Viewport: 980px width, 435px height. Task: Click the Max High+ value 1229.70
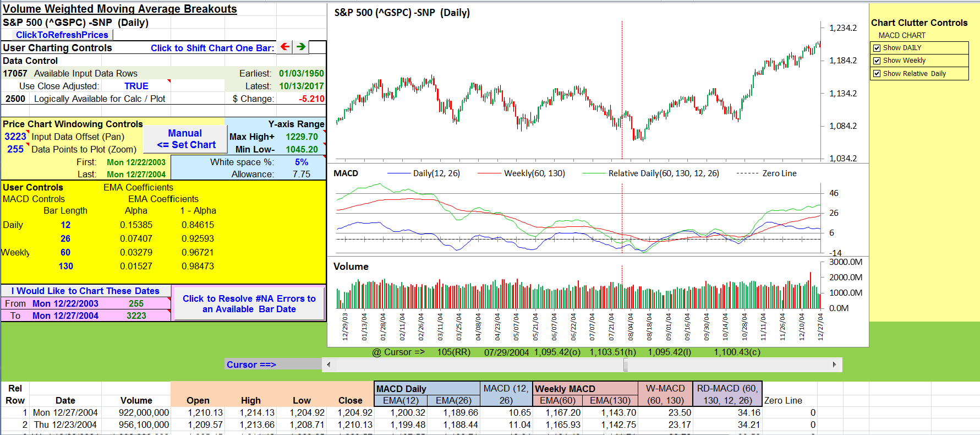pyautogui.click(x=302, y=137)
